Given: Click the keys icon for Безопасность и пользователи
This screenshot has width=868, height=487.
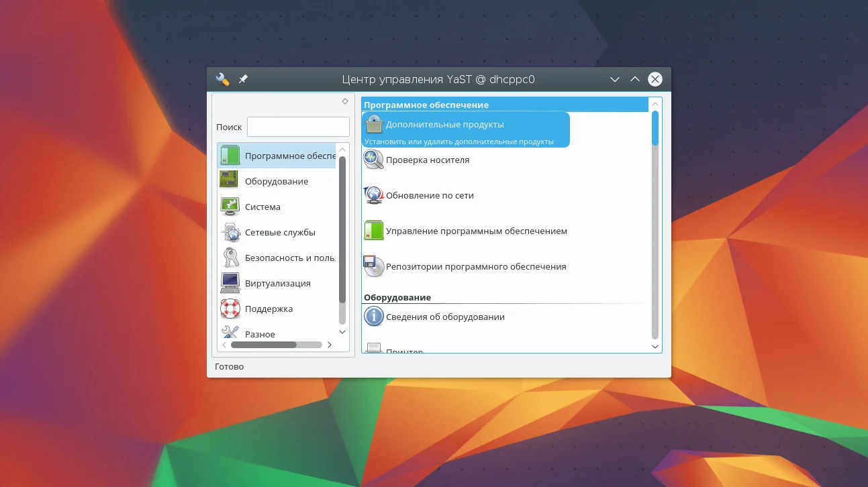Looking at the screenshot, I should pos(230,258).
